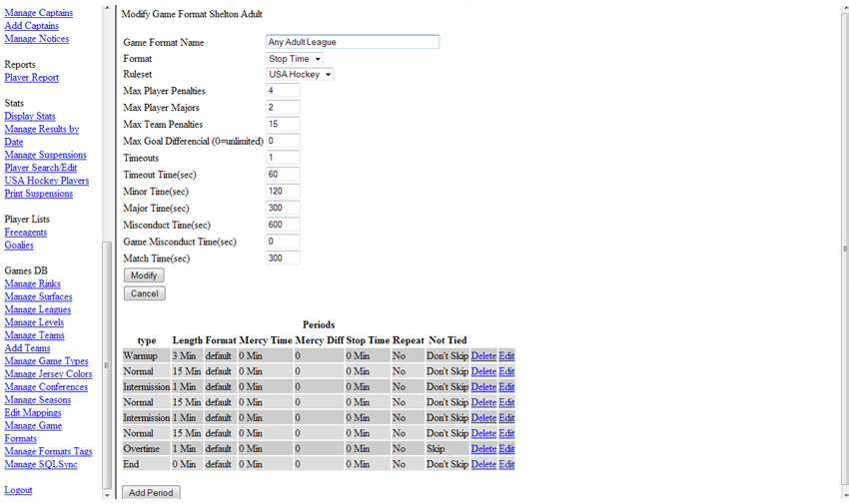849x504 pixels.
Task: Open Manage Surfaces link
Action: pos(38,296)
